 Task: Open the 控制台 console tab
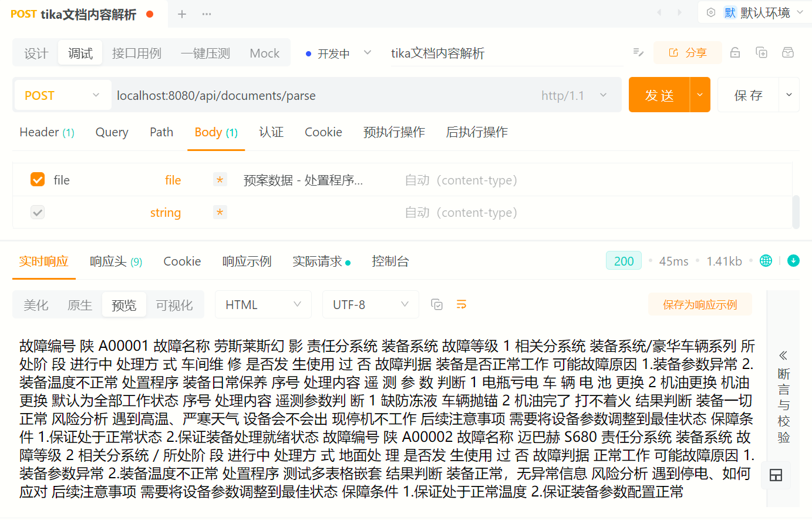pyautogui.click(x=390, y=261)
